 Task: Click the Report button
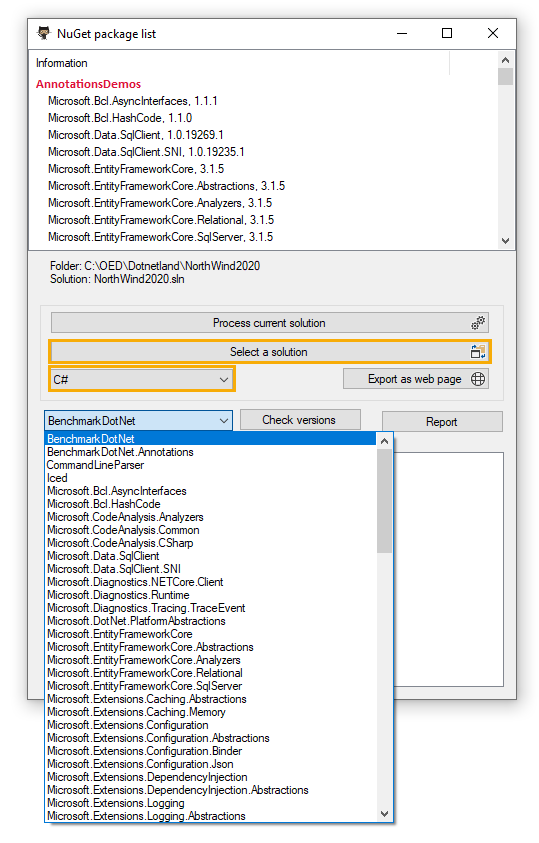442,422
